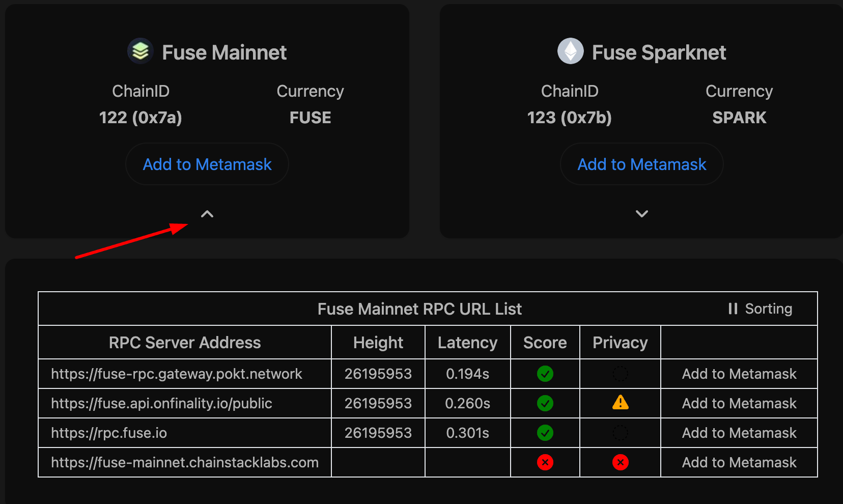This screenshot has height=504, width=843.
Task: Expand the Fuse Sparknet RPC list chevron
Action: (642, 214)
